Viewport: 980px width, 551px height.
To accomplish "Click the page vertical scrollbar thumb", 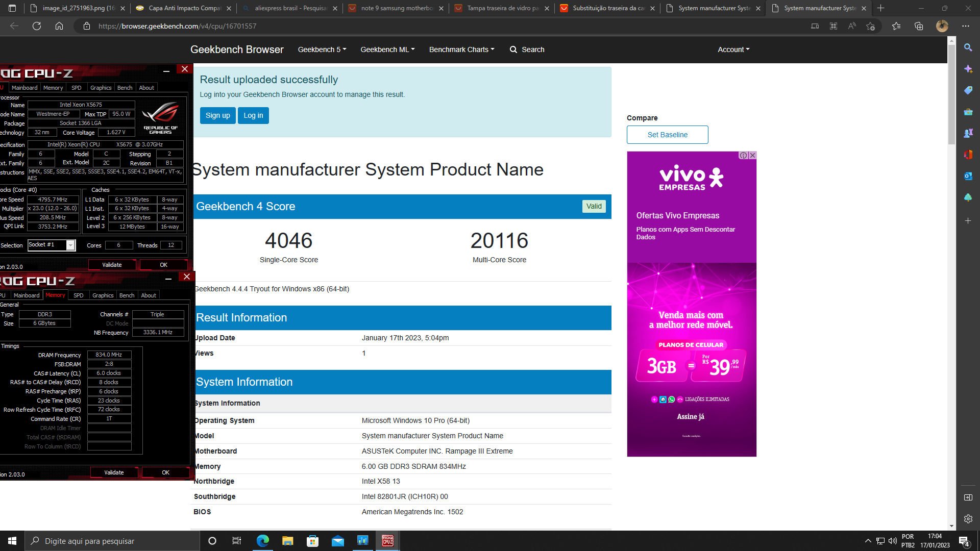I will [951, 94].
